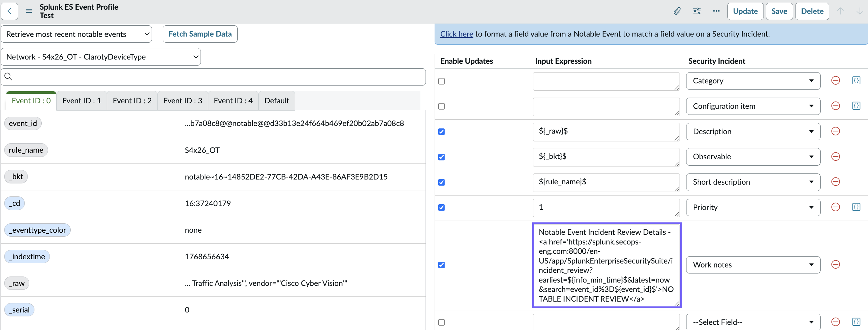
Task: Open the Observable field dropdown
Action: (753, 157)
